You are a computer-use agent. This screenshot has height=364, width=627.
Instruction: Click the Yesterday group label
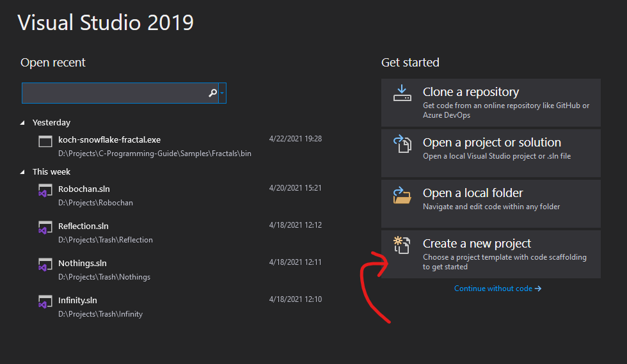click(51, 123)
